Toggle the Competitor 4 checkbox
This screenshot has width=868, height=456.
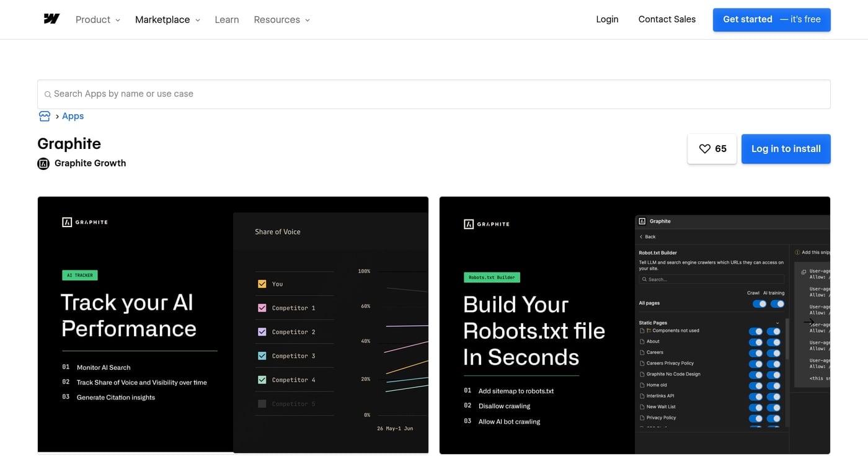coord(262,380)
